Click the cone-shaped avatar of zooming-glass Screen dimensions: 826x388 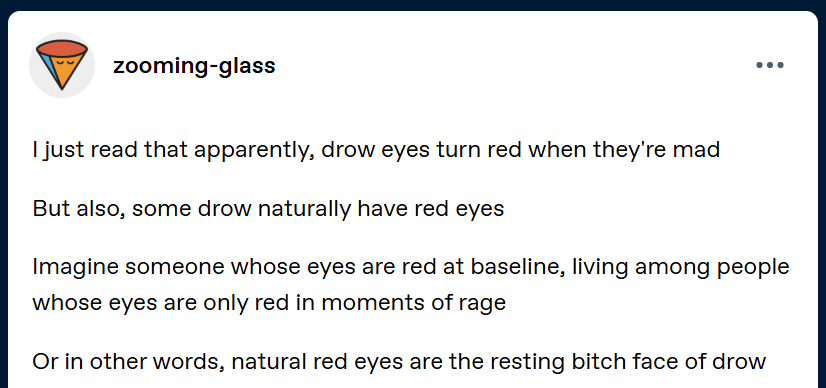(x=62, y=65)
